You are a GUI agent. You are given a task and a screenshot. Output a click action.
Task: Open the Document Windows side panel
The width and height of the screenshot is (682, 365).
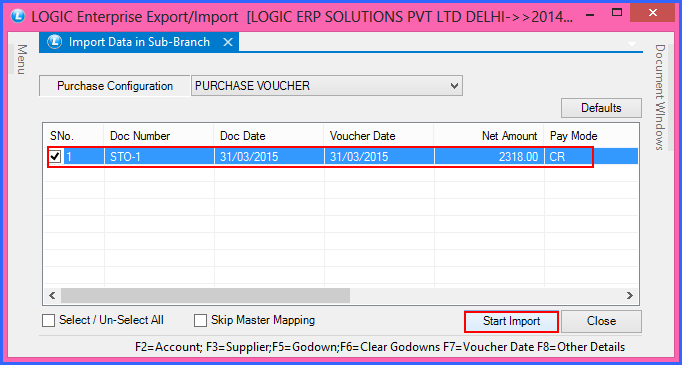660,97
